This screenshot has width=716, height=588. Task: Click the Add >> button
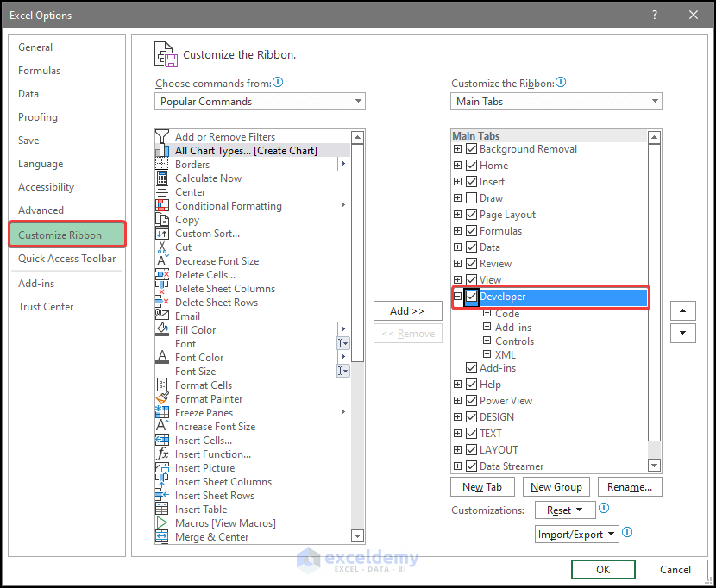pos(407,311)
